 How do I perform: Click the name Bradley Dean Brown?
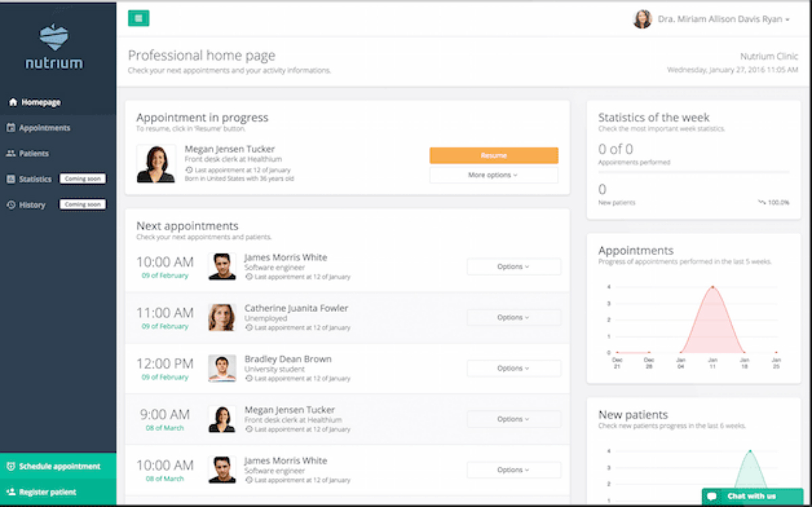click(288, 359)
